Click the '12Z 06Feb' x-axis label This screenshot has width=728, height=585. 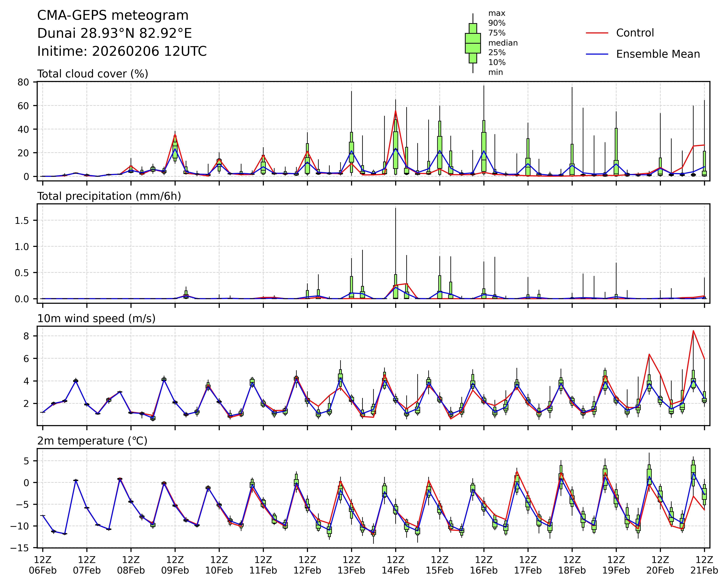[x=43, y=565]
